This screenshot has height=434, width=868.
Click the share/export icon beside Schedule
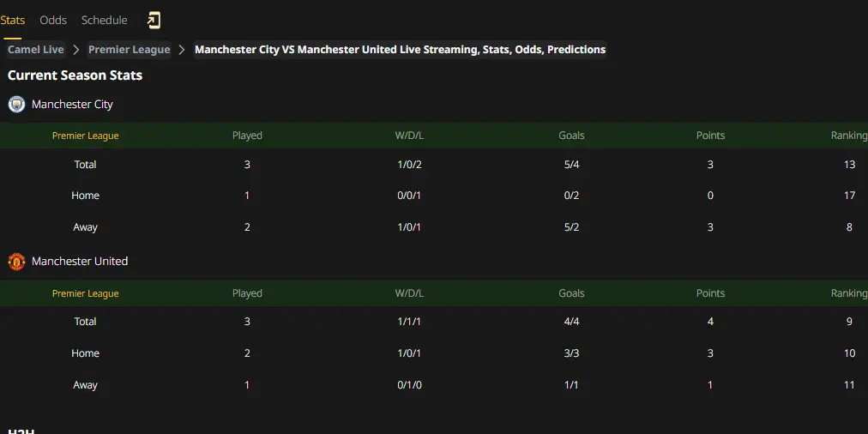[x=154, y=21]
